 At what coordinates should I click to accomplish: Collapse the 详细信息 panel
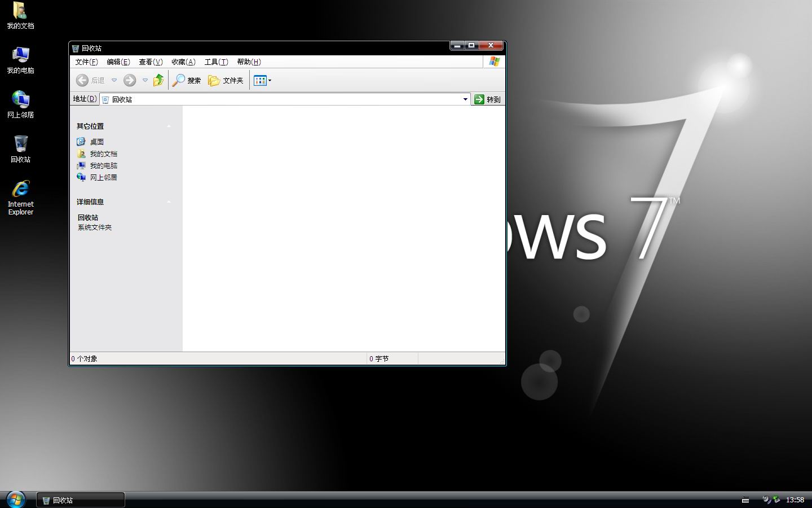coord(169,202)
